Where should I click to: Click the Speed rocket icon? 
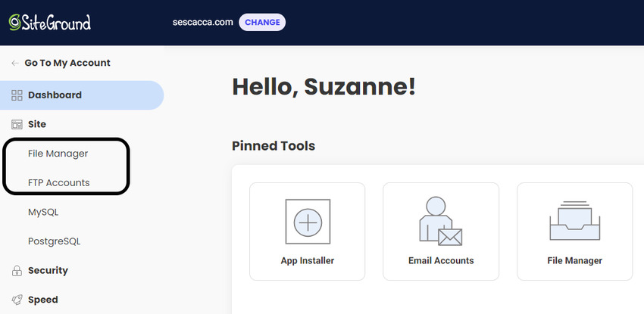pos(17,300)
